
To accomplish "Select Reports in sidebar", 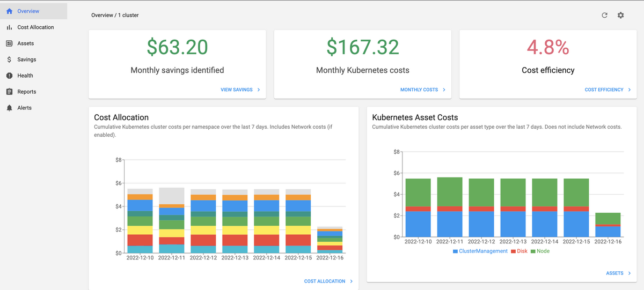I will click(x=34, y=92).
